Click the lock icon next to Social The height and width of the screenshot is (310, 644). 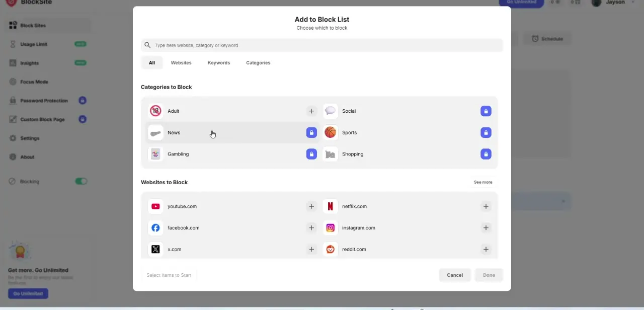(486, 111)
